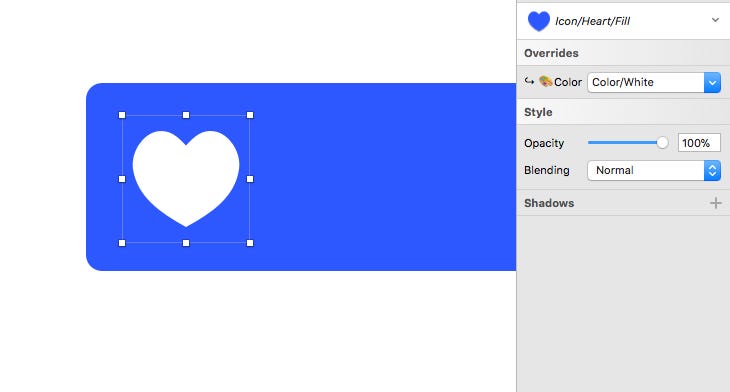
Task: Click the bottom-middle selection handle of heart
Action: point(186,243)
